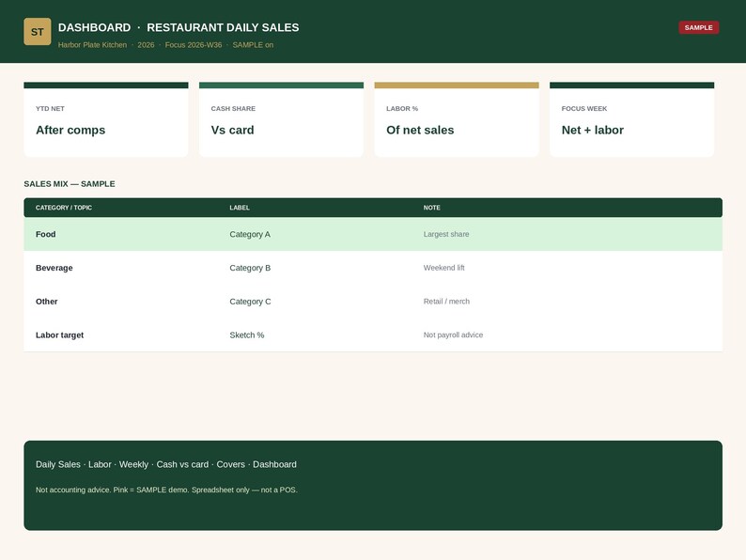746x560 pixels.
Task: Click the red SAMPLE badge
Action: (698, 27)
